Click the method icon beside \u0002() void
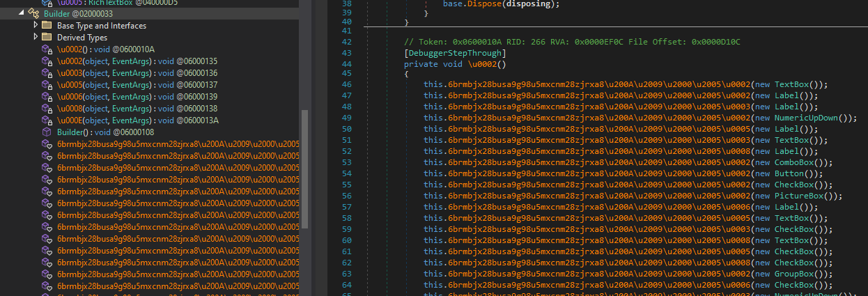868x296 pixels. click(x=47, y=49)
